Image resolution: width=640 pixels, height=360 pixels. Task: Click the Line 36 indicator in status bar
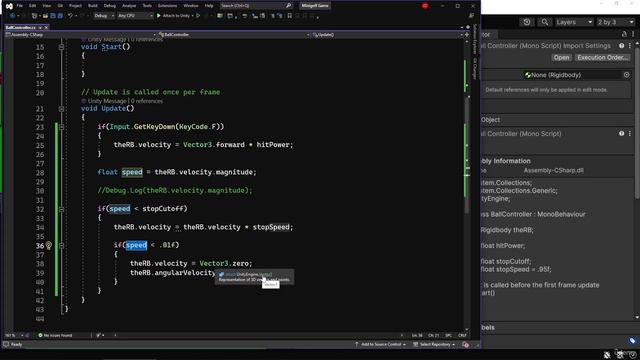click(417, 336)
